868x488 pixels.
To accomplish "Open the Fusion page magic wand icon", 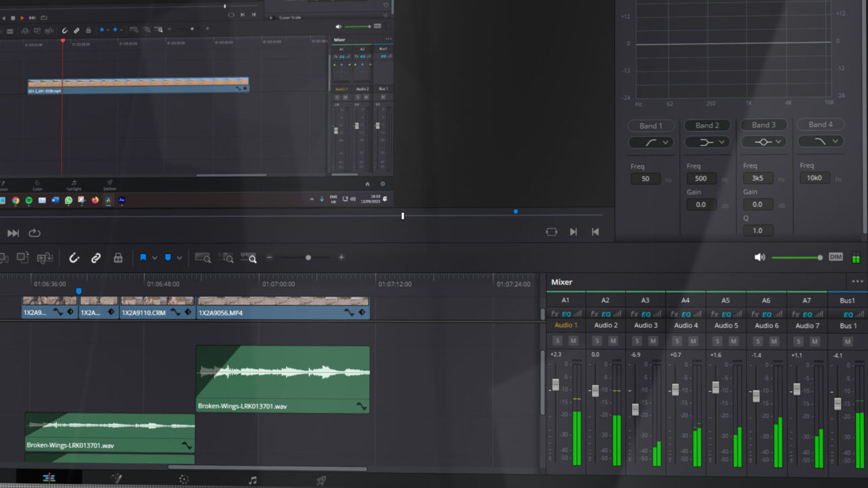I will click(x=116, y=478).
